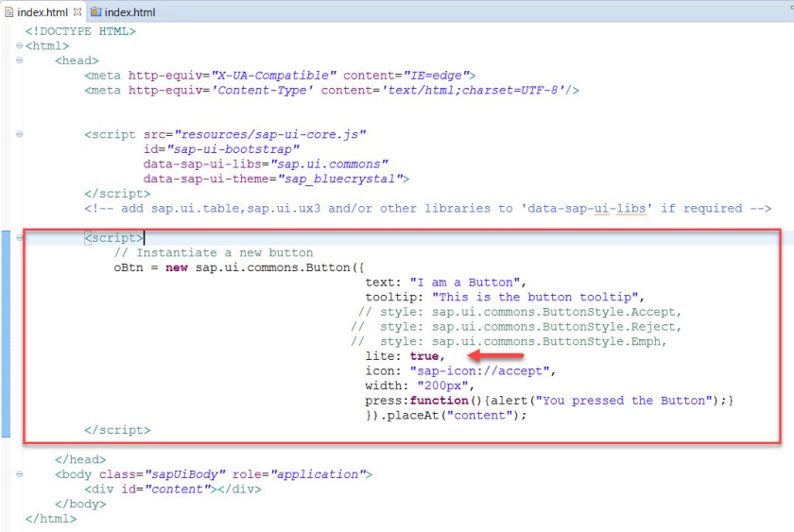Close the active index.html editor tab
Viewport: 794px width, 532px height.
78,11
